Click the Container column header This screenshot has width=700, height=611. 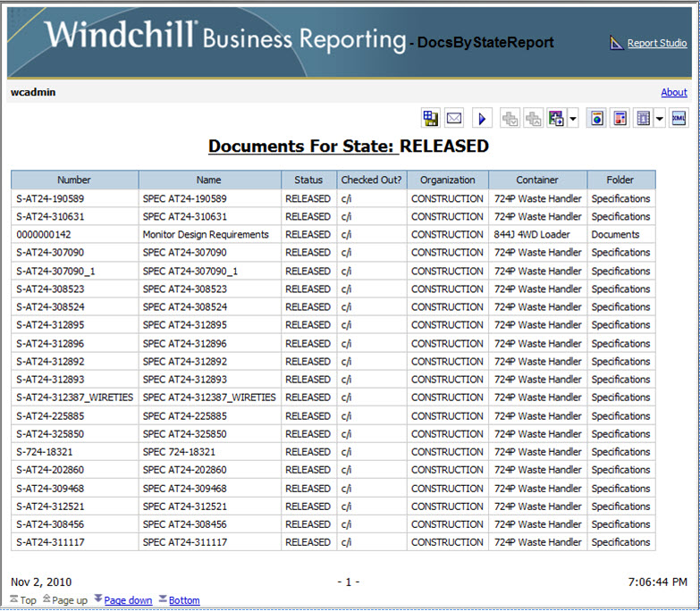click(x=537, y=180)
